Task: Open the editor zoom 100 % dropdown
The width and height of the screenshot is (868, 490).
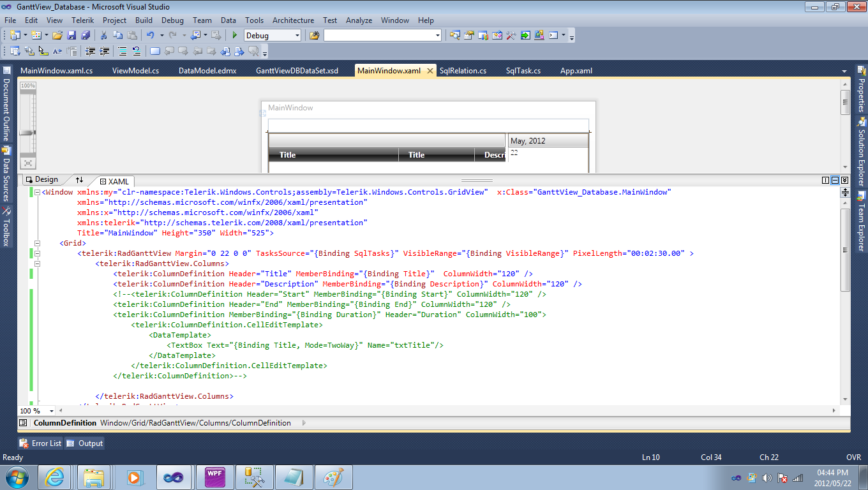Action: 52,412
